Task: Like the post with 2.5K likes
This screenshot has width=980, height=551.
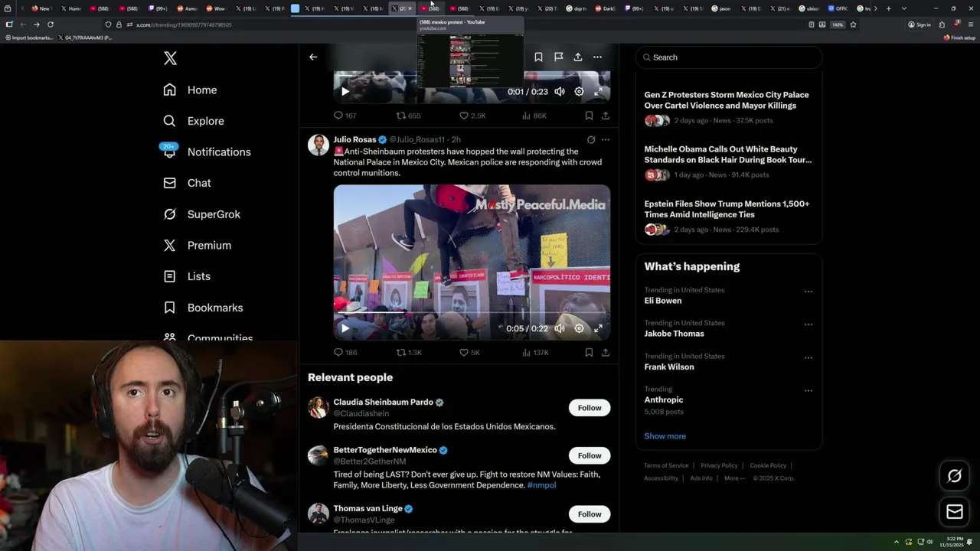Action: (472, 116)
